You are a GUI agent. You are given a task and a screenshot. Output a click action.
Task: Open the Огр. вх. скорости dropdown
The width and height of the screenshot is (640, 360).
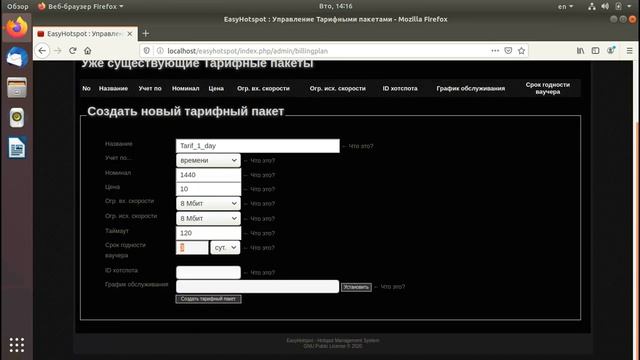pyautogui.click(x=208, y=203)
